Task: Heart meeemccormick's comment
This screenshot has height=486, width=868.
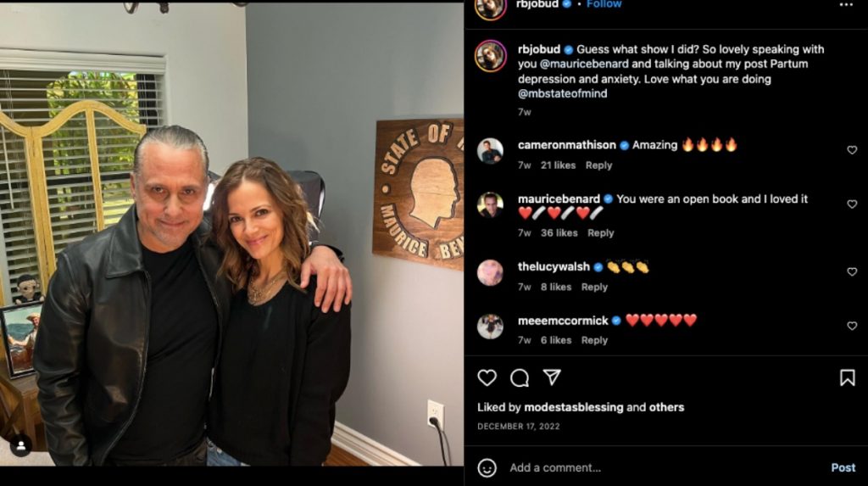Action: point(852,326)
